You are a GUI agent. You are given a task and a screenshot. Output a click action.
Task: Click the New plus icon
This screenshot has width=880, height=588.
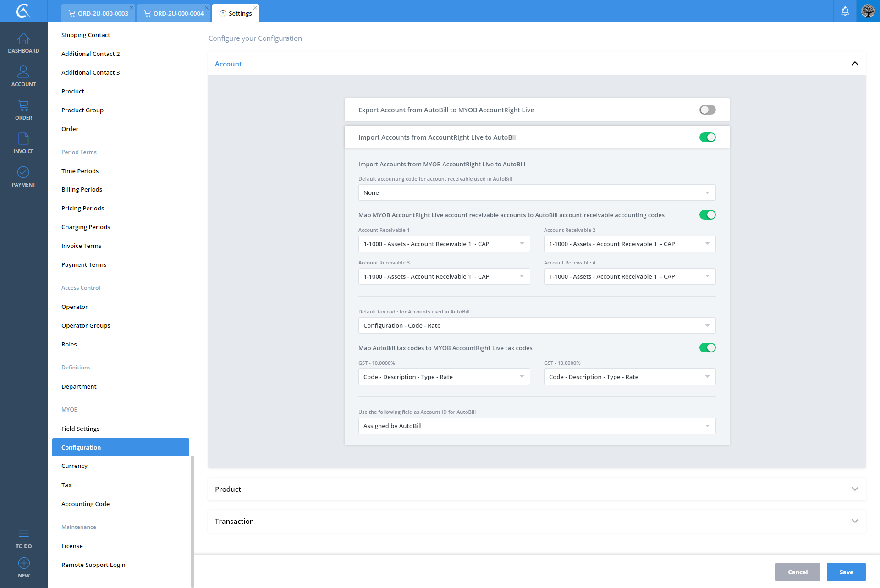[23, 567]
